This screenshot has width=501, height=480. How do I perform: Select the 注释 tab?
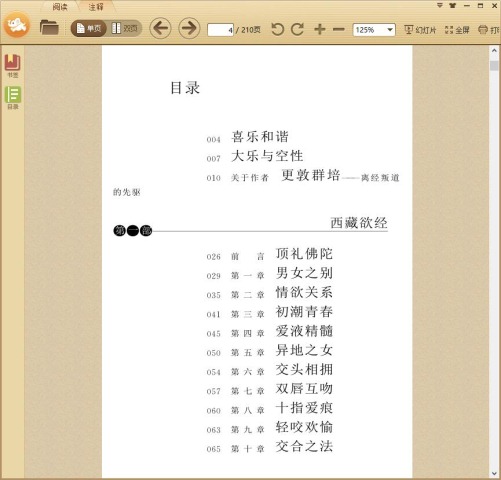pos(96,7)
